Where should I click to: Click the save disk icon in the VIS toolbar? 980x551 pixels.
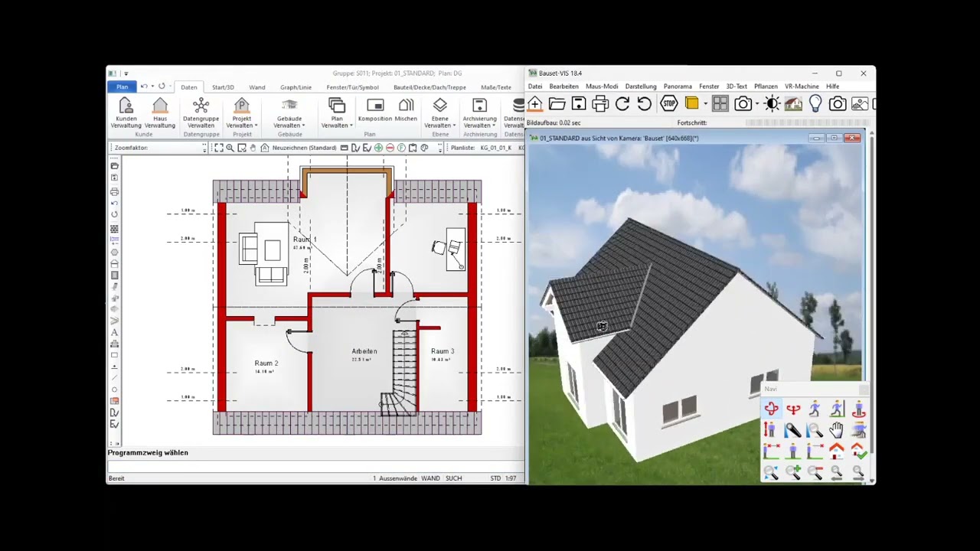click(579, 104)
